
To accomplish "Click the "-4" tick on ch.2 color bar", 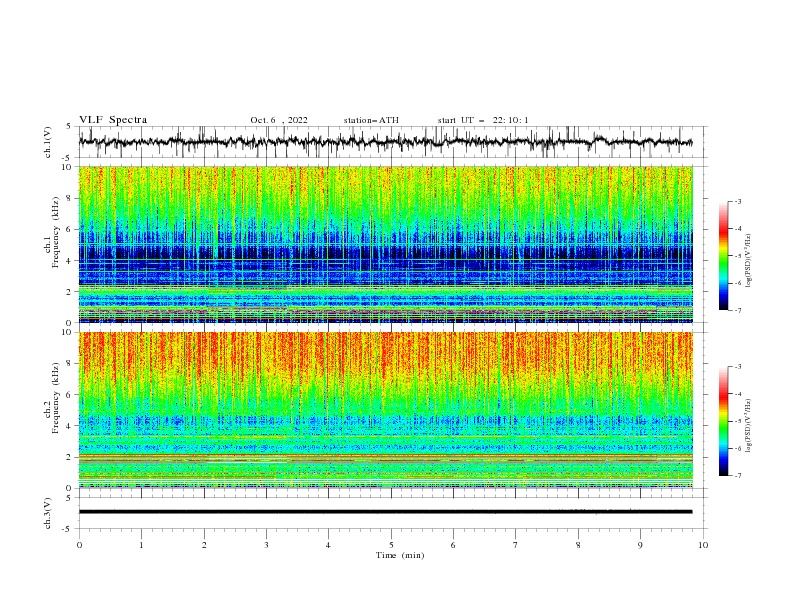I will (x=738, y=394).
